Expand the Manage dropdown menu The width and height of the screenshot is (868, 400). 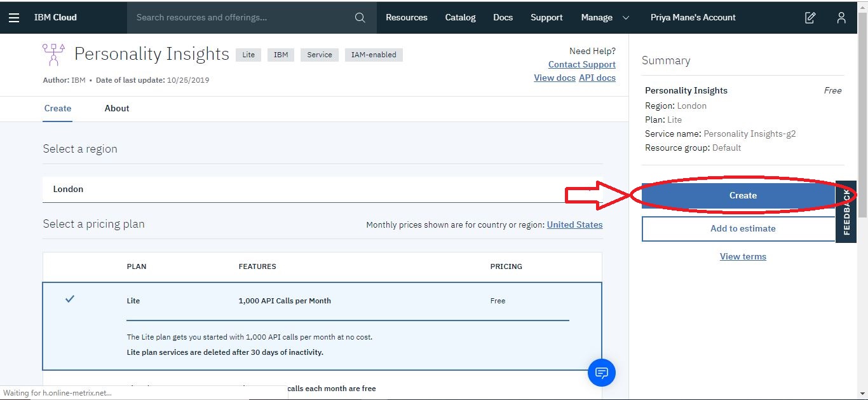[x=604, y=17]
